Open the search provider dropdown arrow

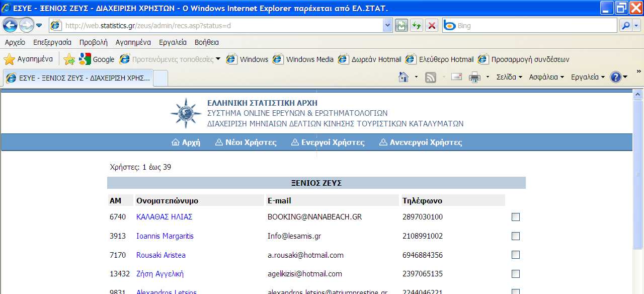(636, 25)
